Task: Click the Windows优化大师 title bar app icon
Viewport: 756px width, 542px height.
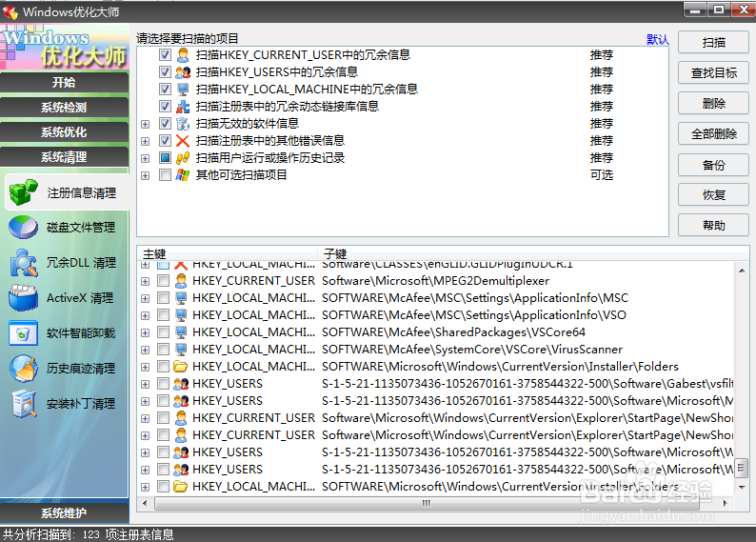Action: point(10,11)
